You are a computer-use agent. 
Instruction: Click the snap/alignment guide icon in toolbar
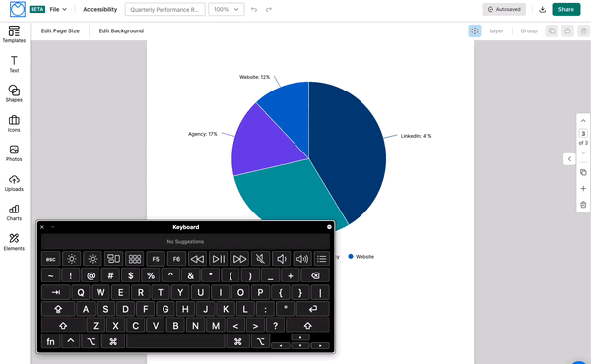(475, 30)
